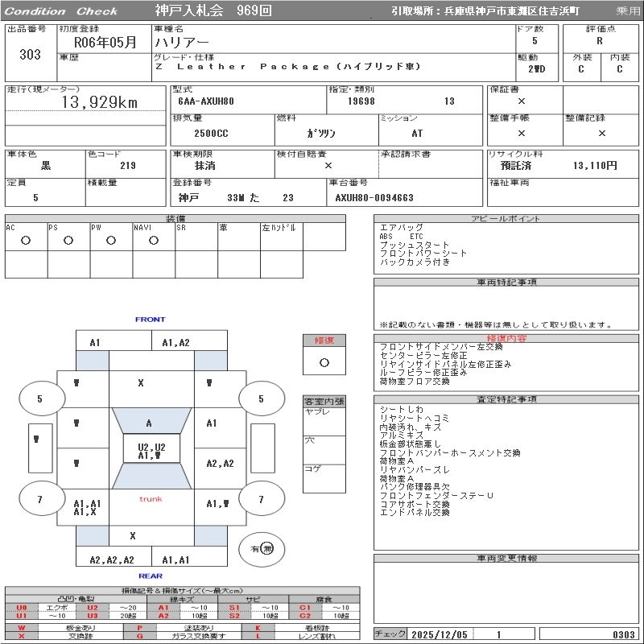
Task: Toggle the 修復 repair history circle
Action: pyautogui.click(x=324, y=362)
